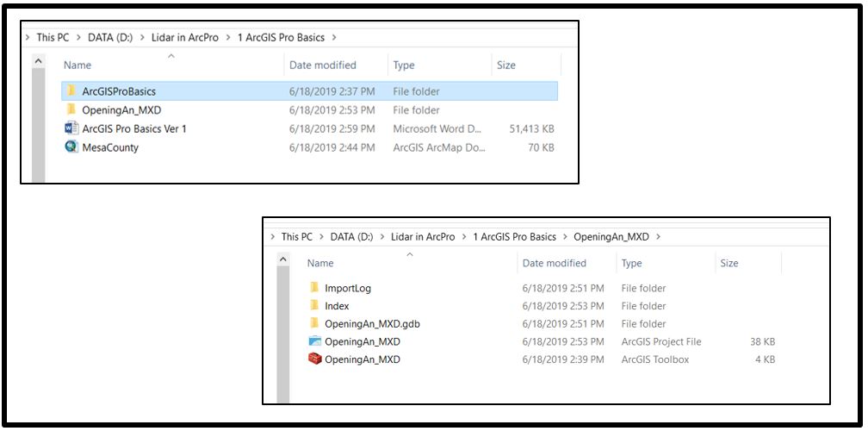
Task: Click the Word icon beside ArcGIS Pro Basics Ver 1
Action: [71, 128]
